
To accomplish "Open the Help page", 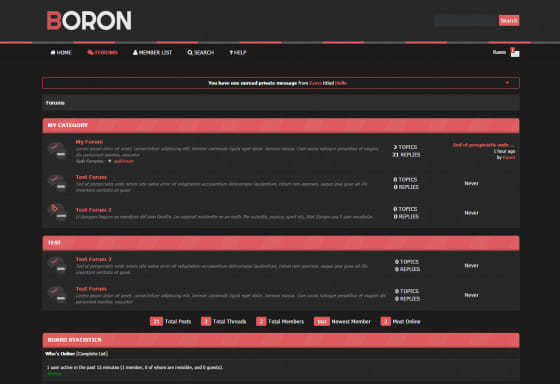I will 238,53.
